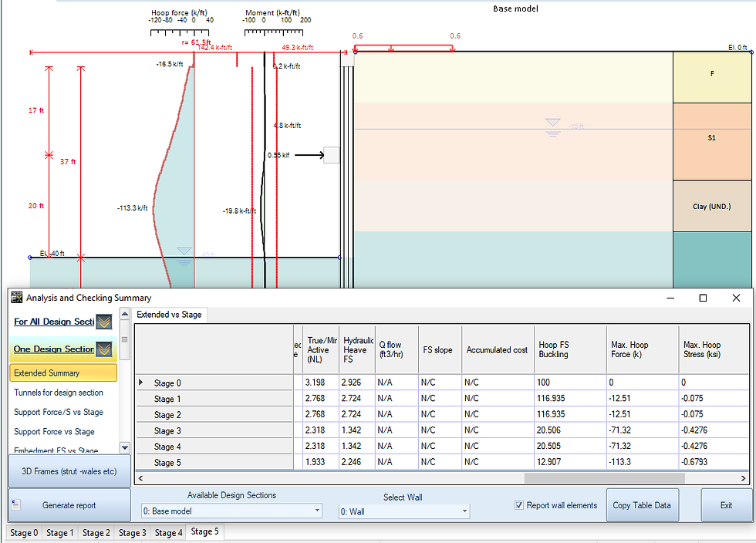Select Support Force vs Stage item
Image resolution: width=756 pixels, height=543 pixels.
tap(54, 432)
